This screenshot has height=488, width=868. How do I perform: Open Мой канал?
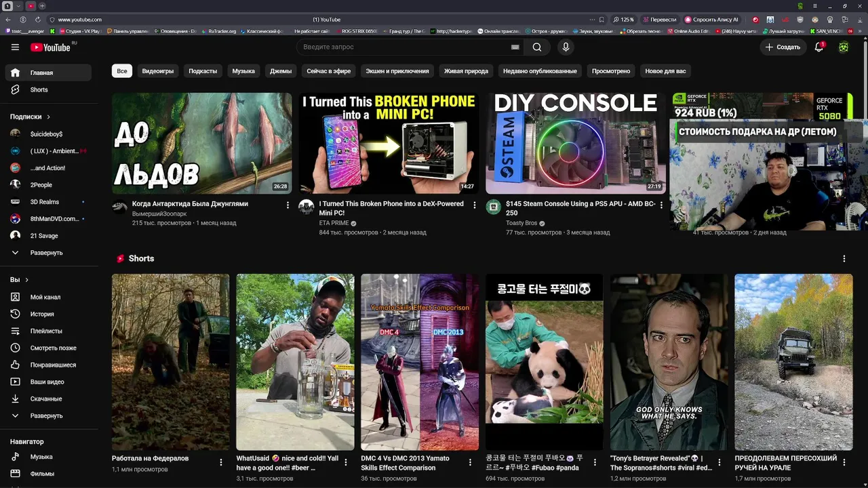pyautogui.click(x=49, y=297)
